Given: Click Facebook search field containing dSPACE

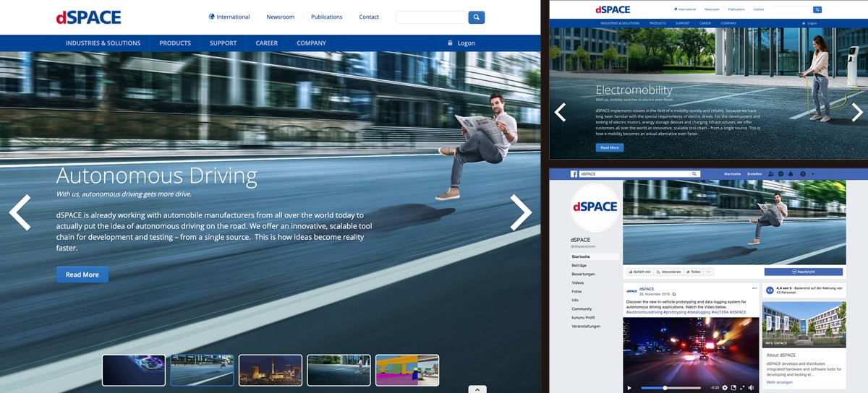Looking at the screenshot, I should [639, 174].
